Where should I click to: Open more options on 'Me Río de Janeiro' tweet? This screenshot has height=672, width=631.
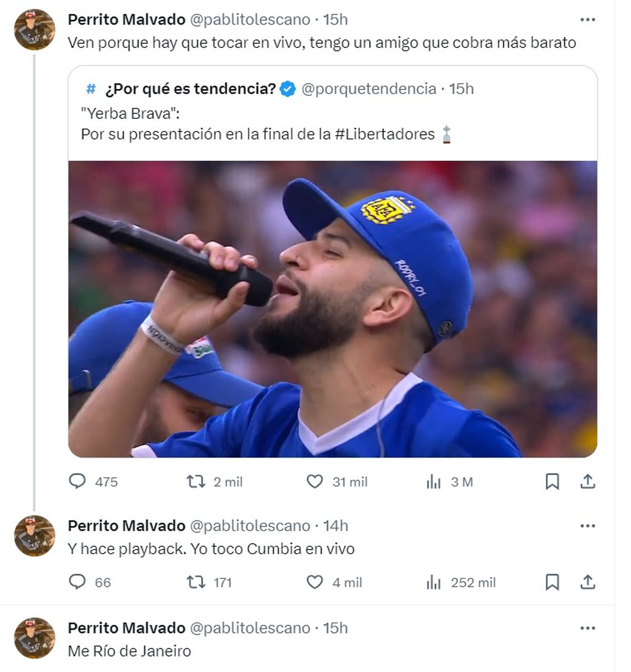(587, 628)
